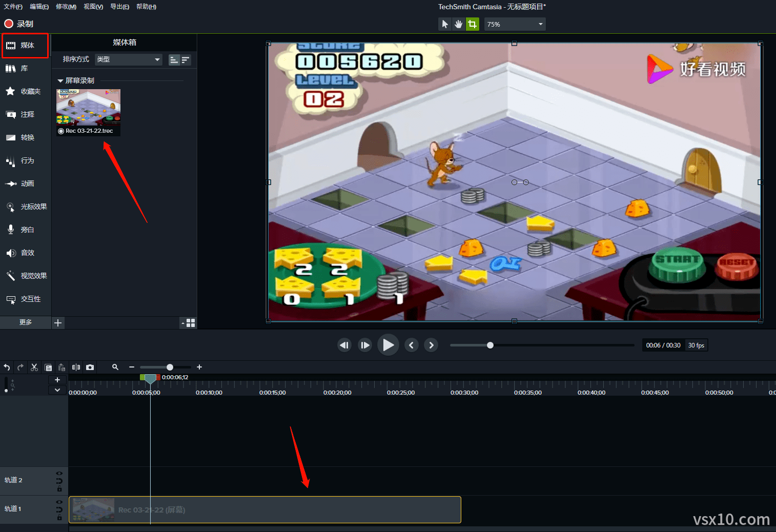
Task: Open the 文件(F) menu
Action: point(13,7)
